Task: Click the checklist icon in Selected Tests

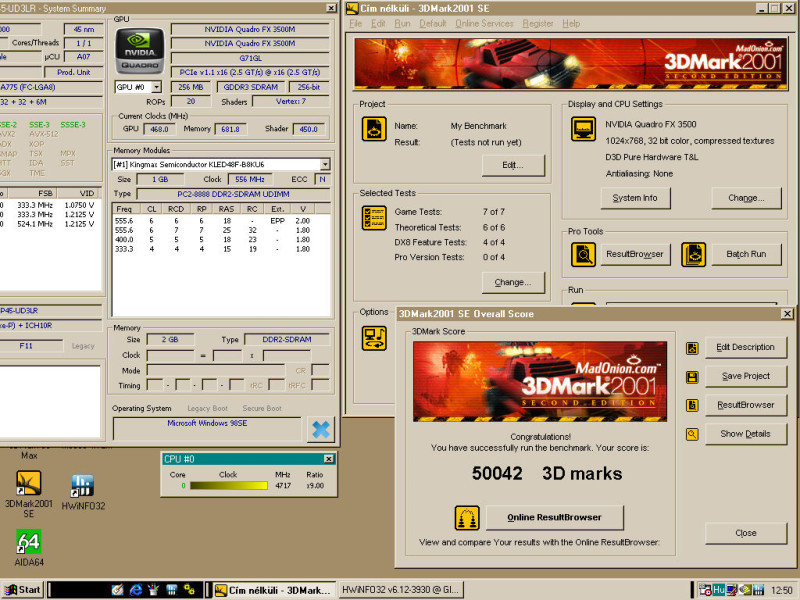Action: tap(374, 219)
